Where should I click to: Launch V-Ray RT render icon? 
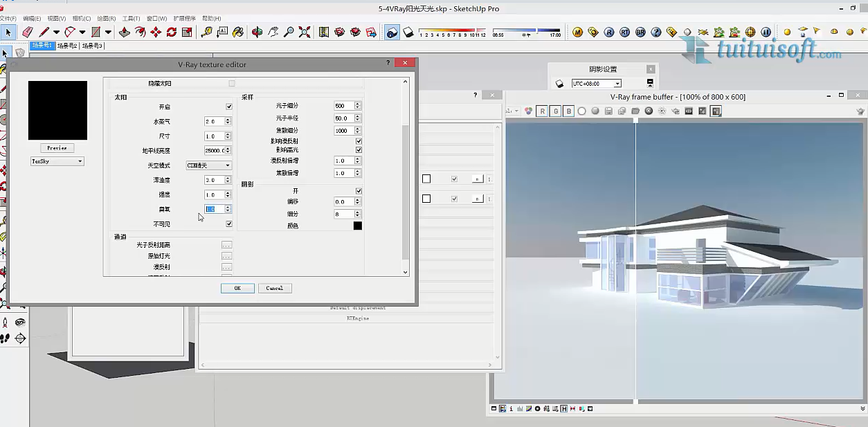click(625, 32)
